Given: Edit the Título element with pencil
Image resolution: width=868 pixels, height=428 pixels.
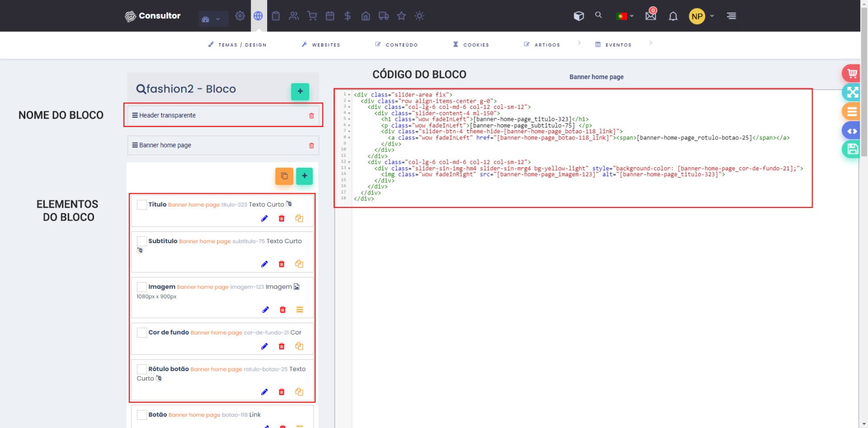Looking at the screenshot, I should [x=265, y=218].
